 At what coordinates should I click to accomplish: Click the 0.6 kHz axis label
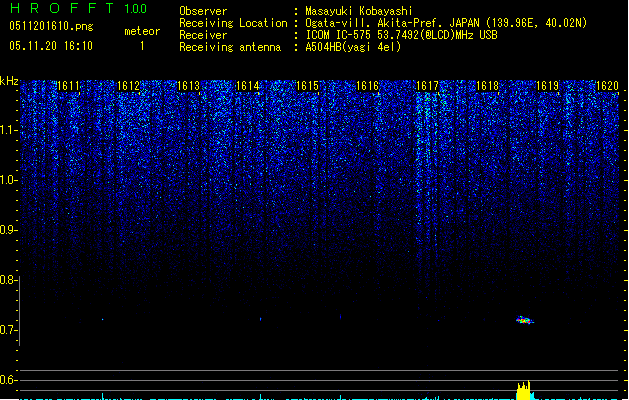[x=8, y=380]
